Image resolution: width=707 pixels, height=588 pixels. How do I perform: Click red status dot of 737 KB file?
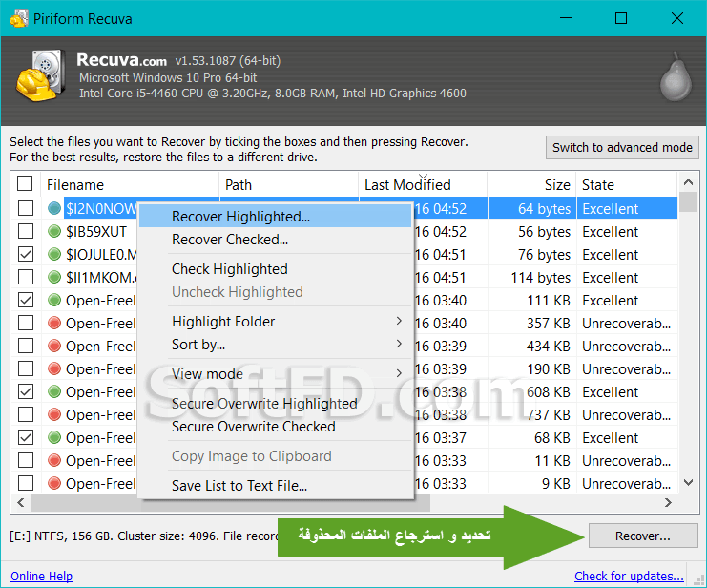54,414
